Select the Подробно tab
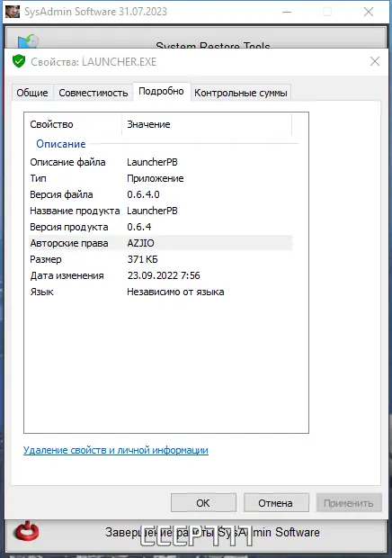The width and height of the screenshot is (392, 558). pyautogui.click(x=161, y=92)
